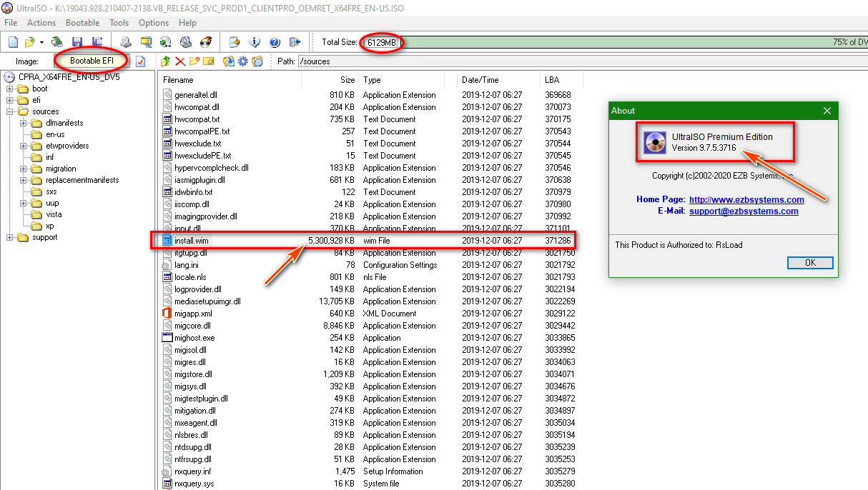868x490 pixels.
Task: Click the green Up folder arrow icon
Action: [166, 61]
